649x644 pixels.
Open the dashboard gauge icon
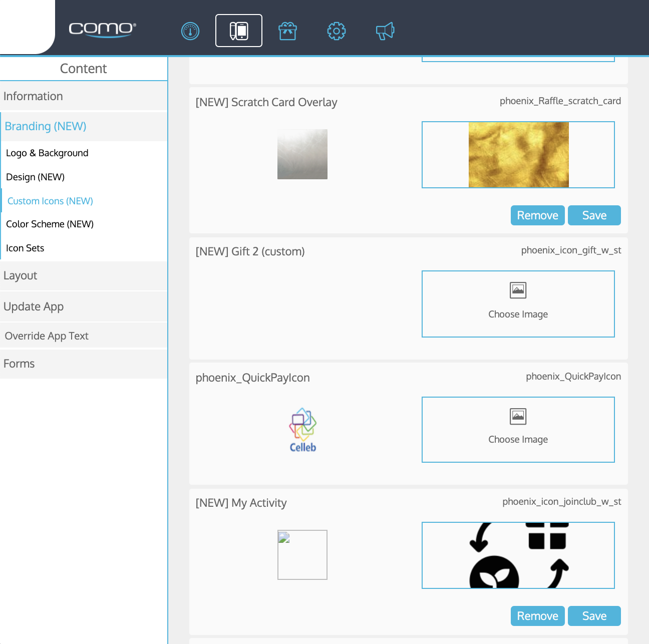190,31
